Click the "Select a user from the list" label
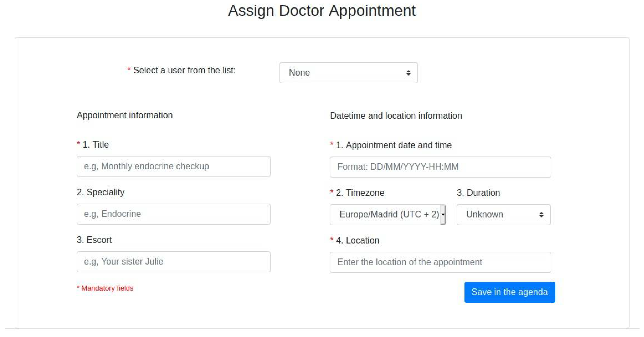This screenshot has height=337, width=644. click(x=184, y=71)
